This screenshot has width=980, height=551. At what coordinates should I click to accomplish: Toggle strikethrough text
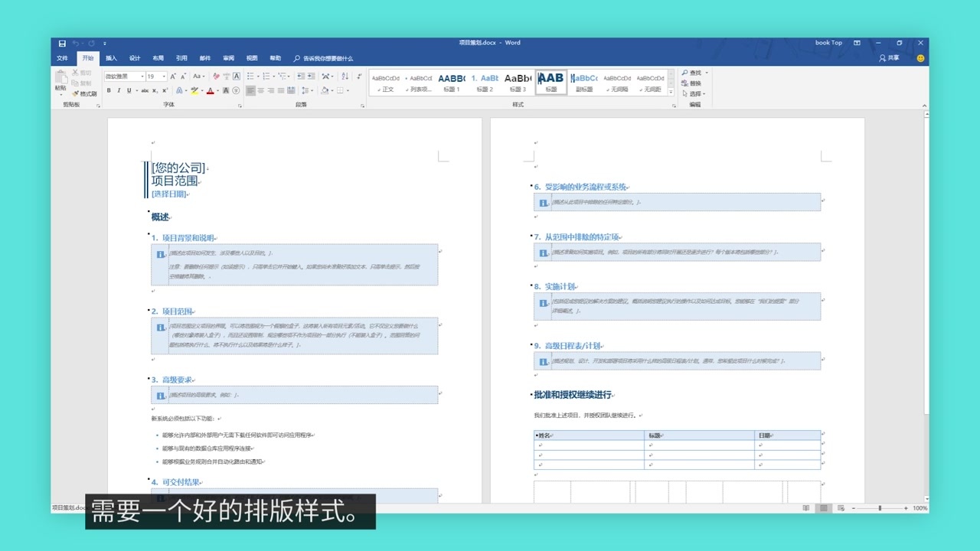click(145, 90)
